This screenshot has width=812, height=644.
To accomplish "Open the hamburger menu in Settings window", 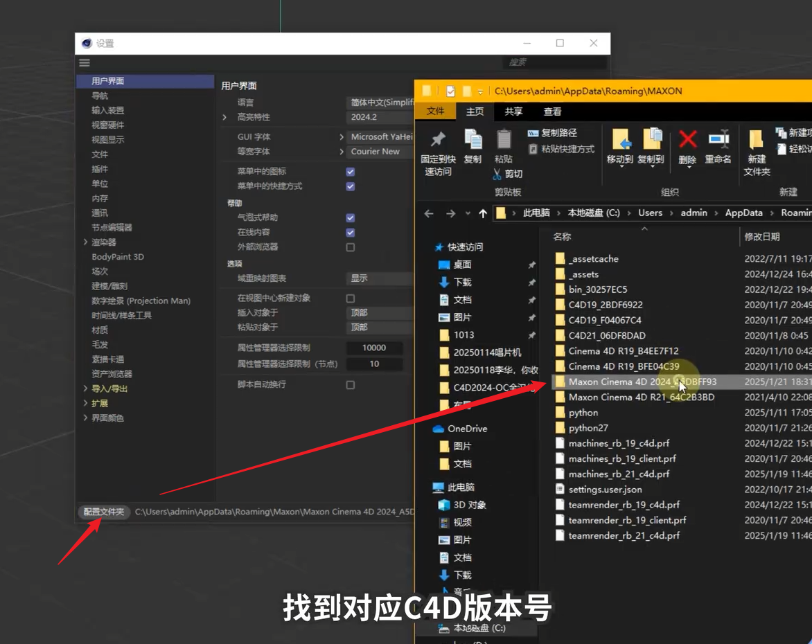I will coord(85,63).
